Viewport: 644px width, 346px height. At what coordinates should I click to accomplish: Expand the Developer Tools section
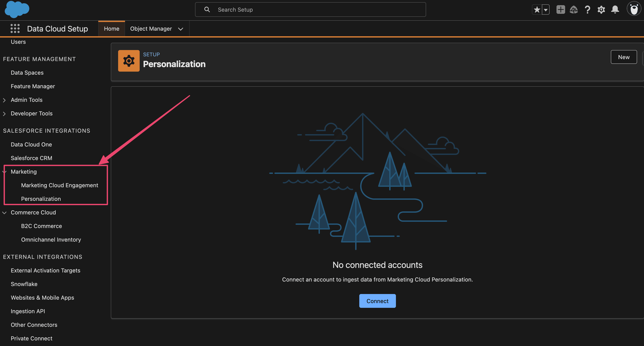[x=4, y=114]
